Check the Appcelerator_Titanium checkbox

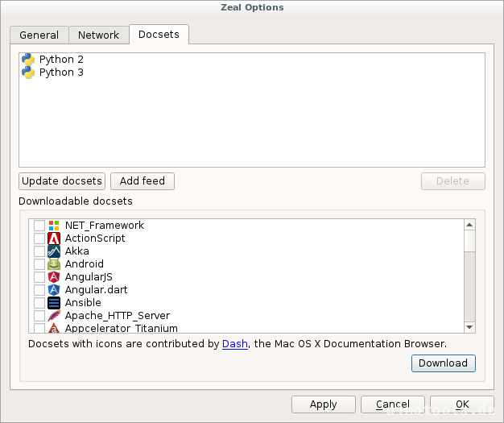click(x=39, y=328)
